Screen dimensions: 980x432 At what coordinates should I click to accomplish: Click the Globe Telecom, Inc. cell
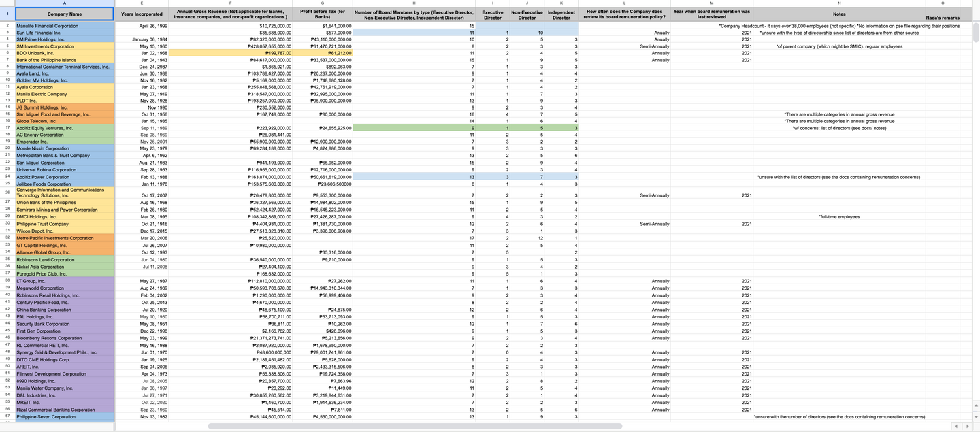click(64, 121)
